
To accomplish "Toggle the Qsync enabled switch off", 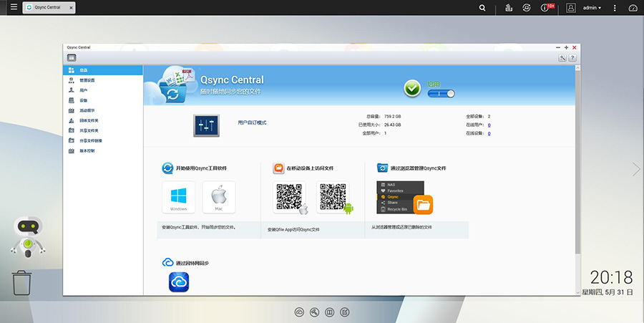I will 441,93.
